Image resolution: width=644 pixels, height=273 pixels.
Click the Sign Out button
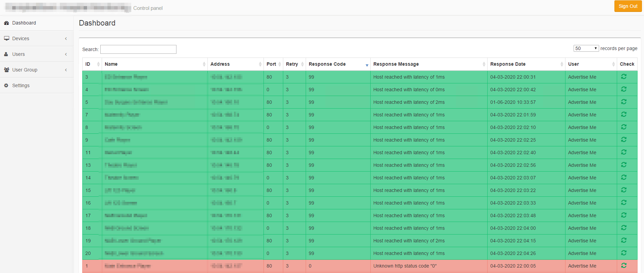[628, 6]
